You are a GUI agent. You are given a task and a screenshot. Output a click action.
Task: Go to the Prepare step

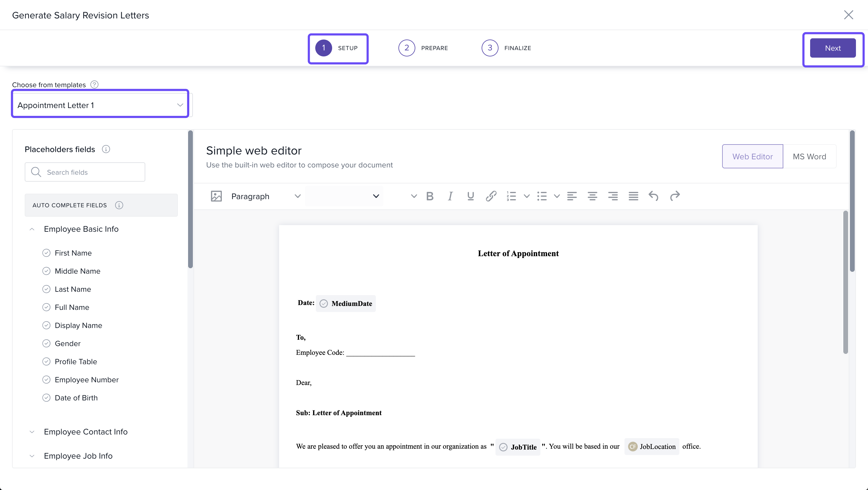click(x=423, y=48)
